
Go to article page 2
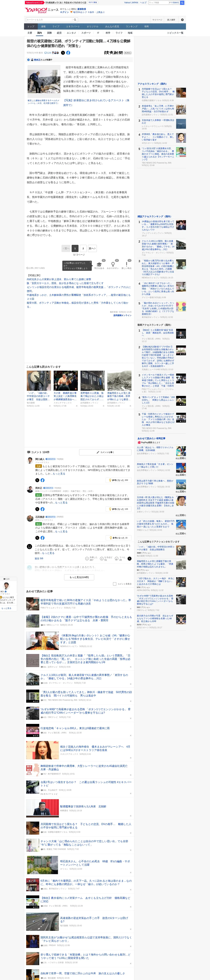click(83, 248)
